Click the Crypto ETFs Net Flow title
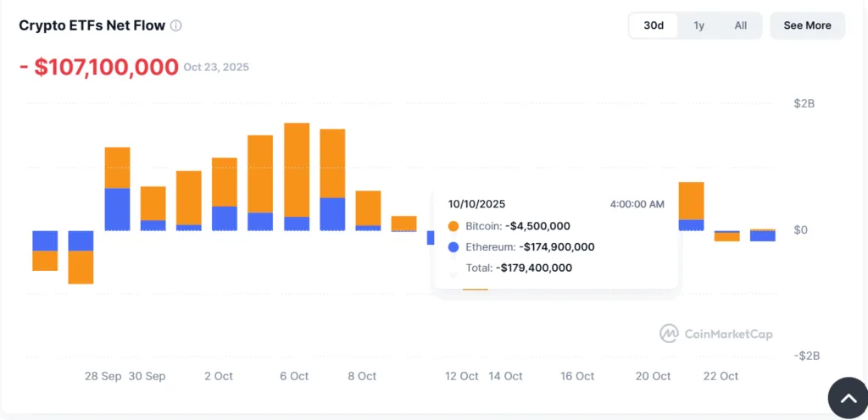 92,25
